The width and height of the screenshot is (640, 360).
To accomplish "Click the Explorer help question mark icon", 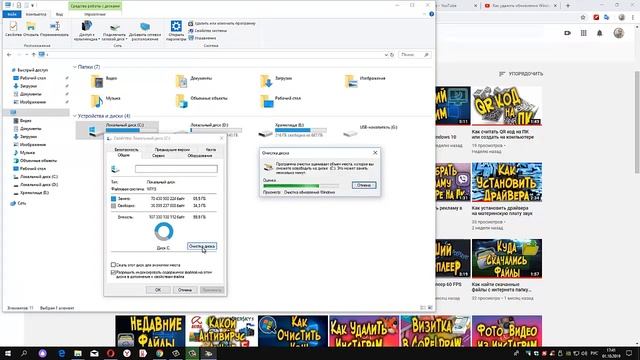I will point(431,14).
